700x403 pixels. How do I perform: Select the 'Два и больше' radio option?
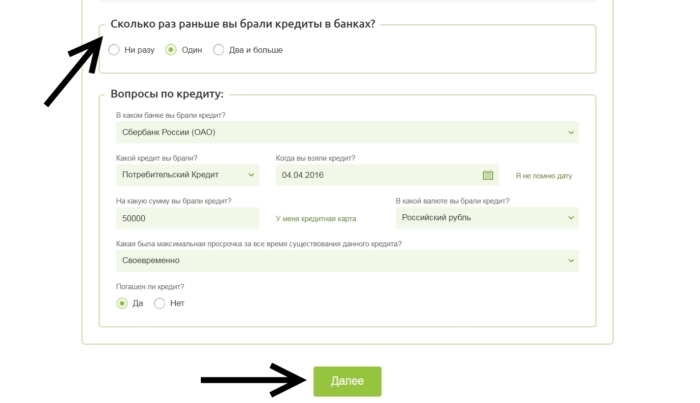(219, 50)
